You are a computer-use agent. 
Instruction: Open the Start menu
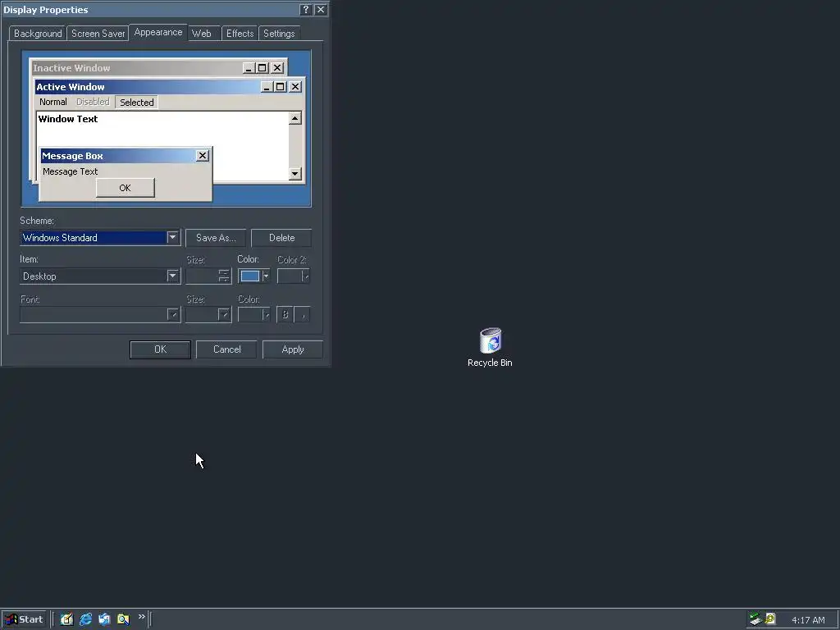(x=24, y=619)
